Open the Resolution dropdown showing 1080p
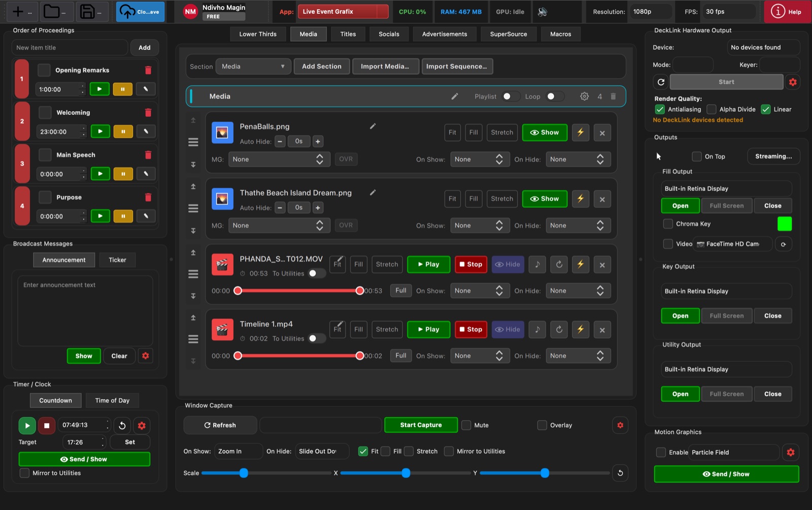This screenshot has height=510, width=812. [x=651, y=12]
